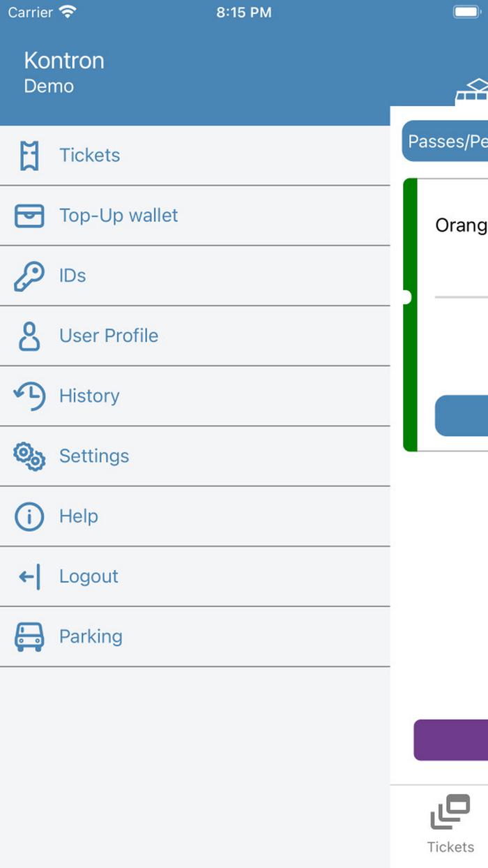
Task: Tap the gears icon for Settings
Action: pos(29,456)
